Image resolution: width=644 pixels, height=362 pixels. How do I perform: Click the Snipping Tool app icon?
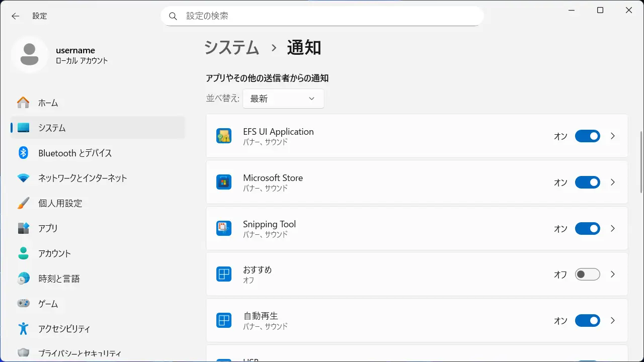pos(224,228)
